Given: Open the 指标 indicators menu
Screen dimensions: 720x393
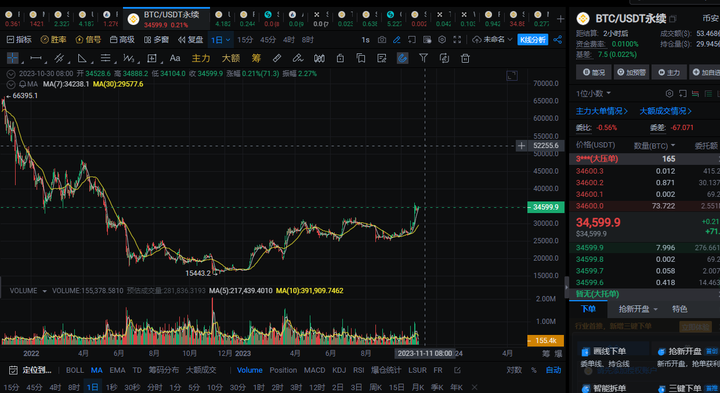Looking at the screenshot, I should pyautogui.click(x=19, y=40).
